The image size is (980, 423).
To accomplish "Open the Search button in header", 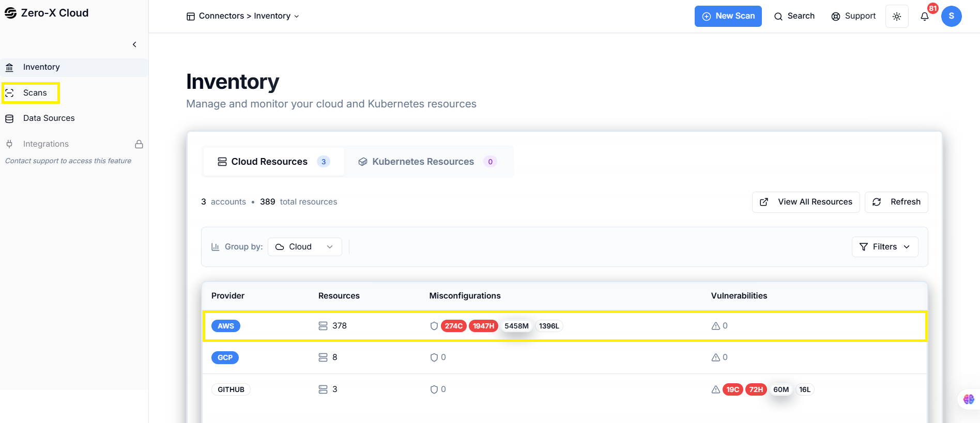I will (x=794, y=16).
